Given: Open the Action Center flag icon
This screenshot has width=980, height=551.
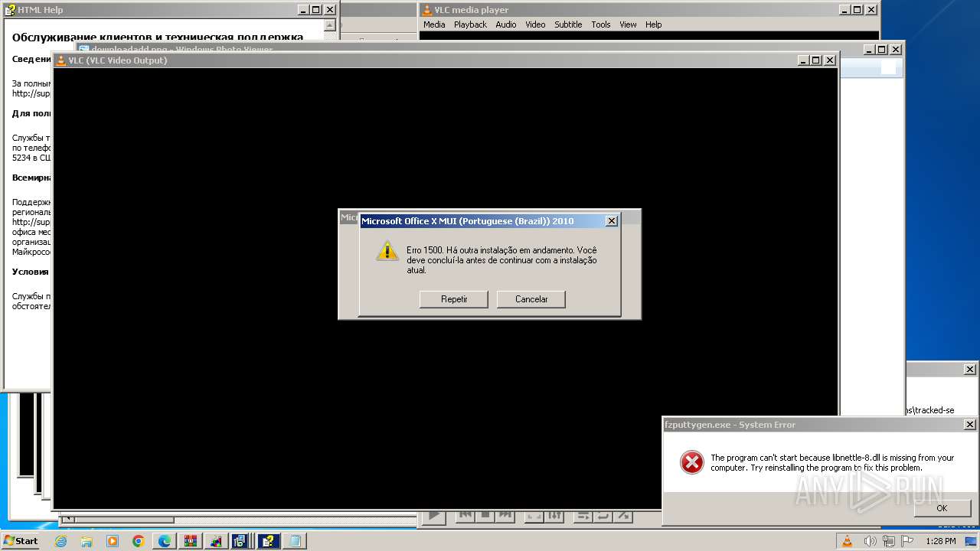Looking at the screenshot, I should (908, 541).
